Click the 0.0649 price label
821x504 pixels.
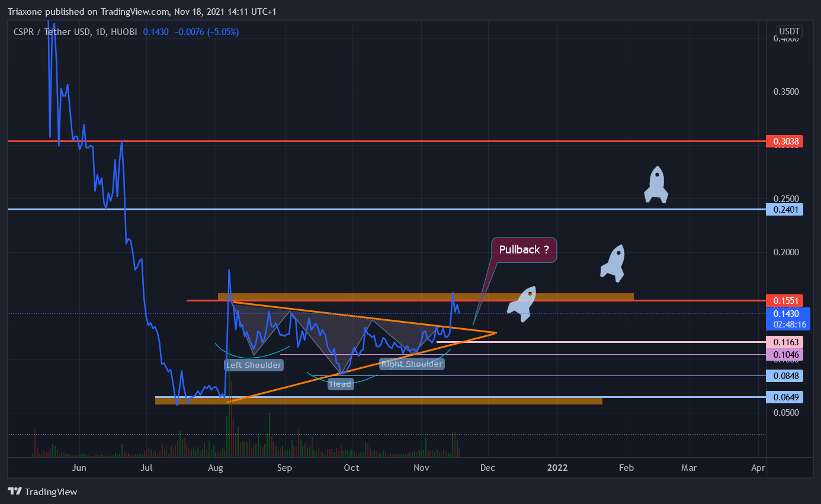pos(784,397)
